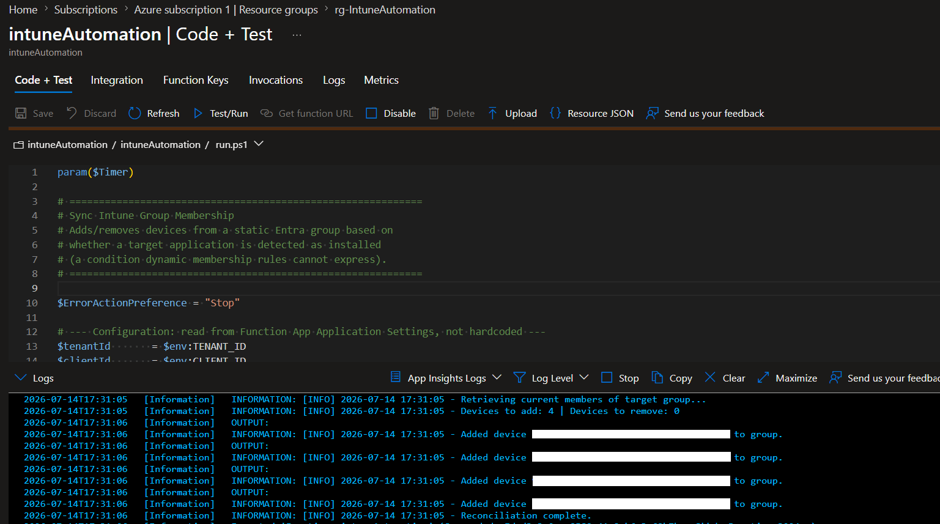The image size is (940, 524).
Task: Click comment line "Sync Intune Group Membership"
Action: click(146, 215)
